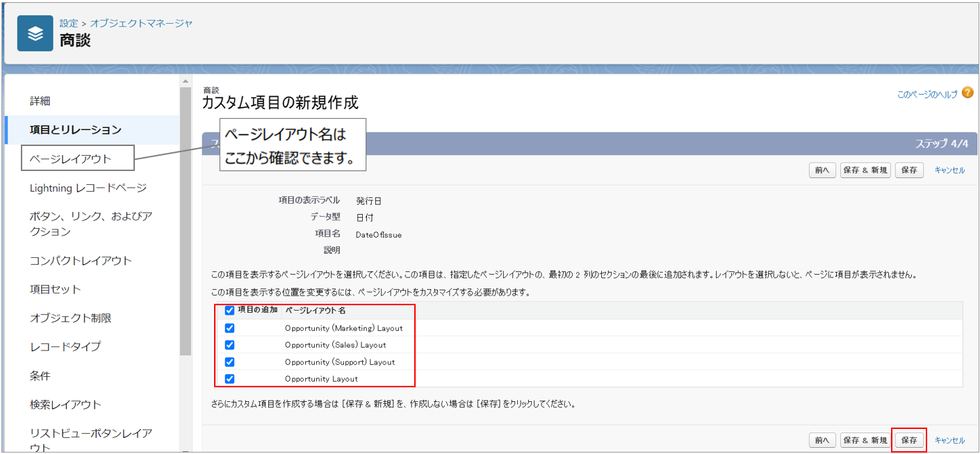Click the orange help question mark icon

click(x=967, y=93)
